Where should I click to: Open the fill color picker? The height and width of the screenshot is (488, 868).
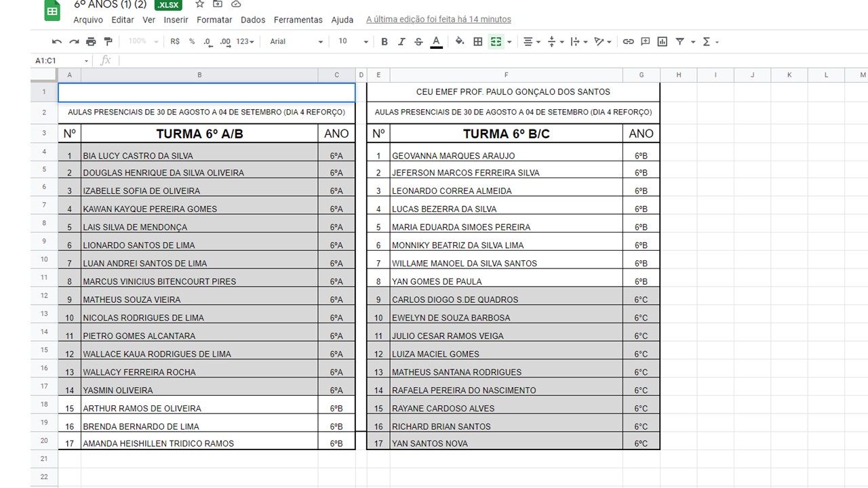pos(460,42)
